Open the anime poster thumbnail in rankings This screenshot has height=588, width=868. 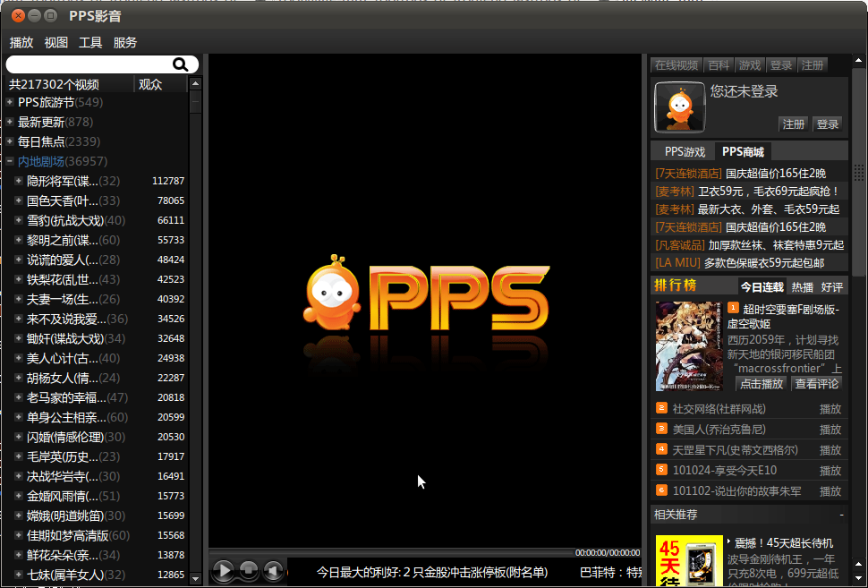click(x=689, y=346)
